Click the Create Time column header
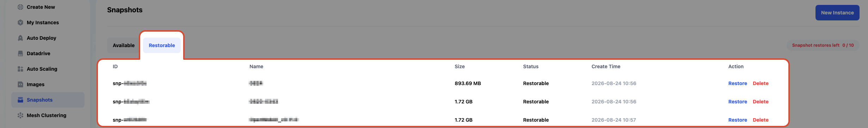The height and width of the screenshot is (128, 868). (606, 66)
